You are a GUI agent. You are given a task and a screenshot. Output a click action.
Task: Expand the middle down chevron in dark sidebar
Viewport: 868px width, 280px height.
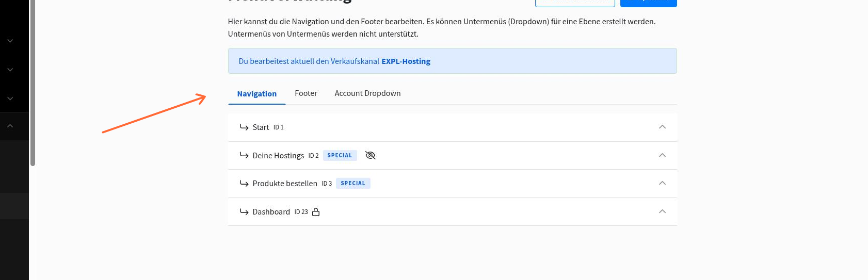click(x=10, y=70)
